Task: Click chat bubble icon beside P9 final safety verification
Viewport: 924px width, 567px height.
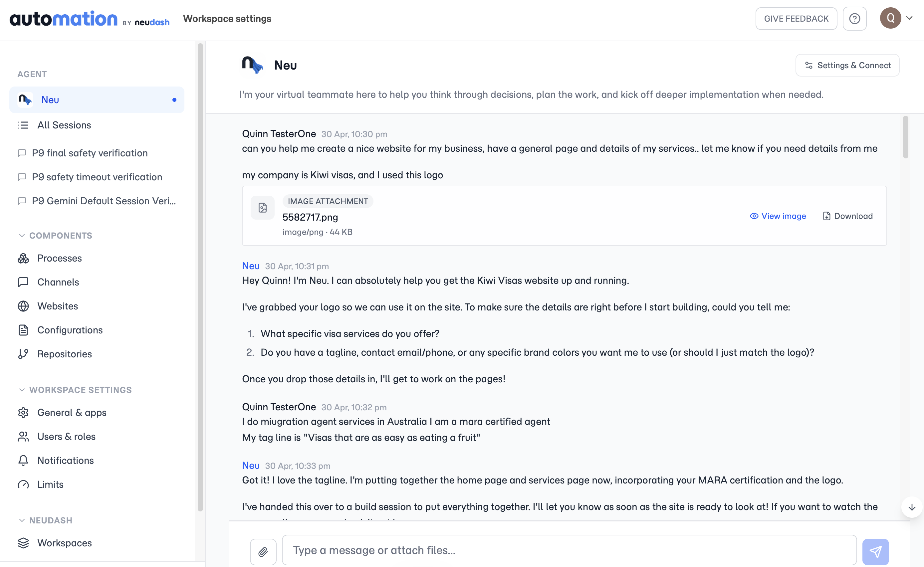Action: 22,153
